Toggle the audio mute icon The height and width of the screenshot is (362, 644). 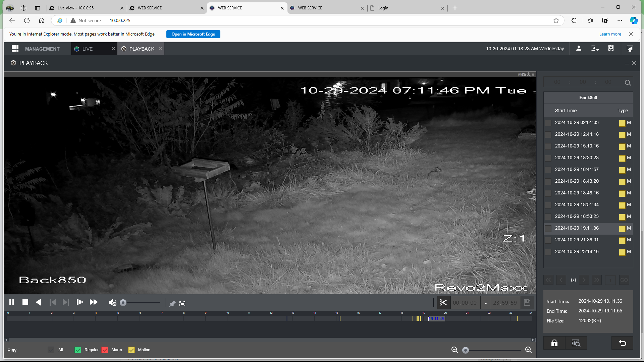112,303
